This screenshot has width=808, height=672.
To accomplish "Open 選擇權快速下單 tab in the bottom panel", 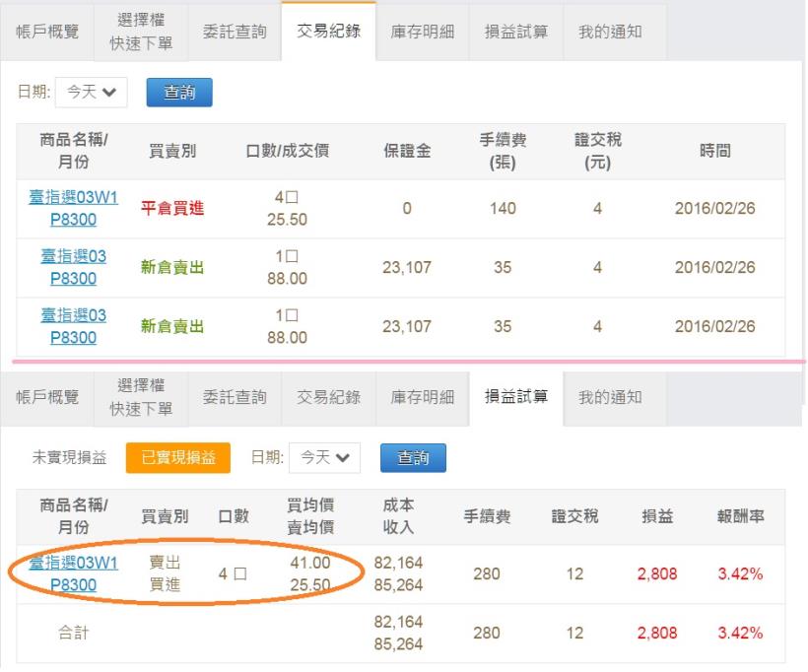I will (x=141, y=397).
